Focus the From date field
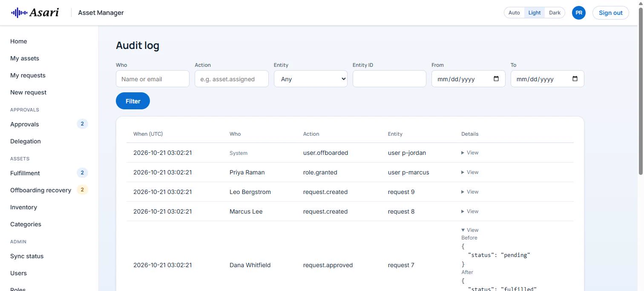Screen dimensions: 644x291 pos(469,79)
